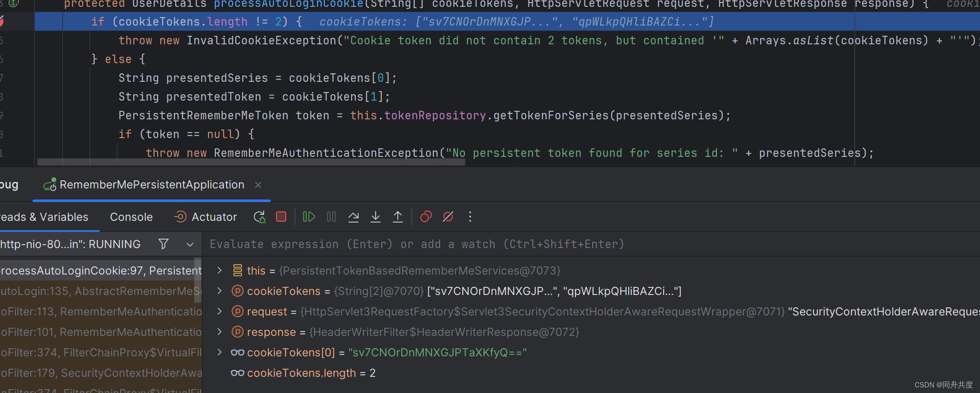
Task: Click the response parameter icon
Action: (x=238, y=332)
